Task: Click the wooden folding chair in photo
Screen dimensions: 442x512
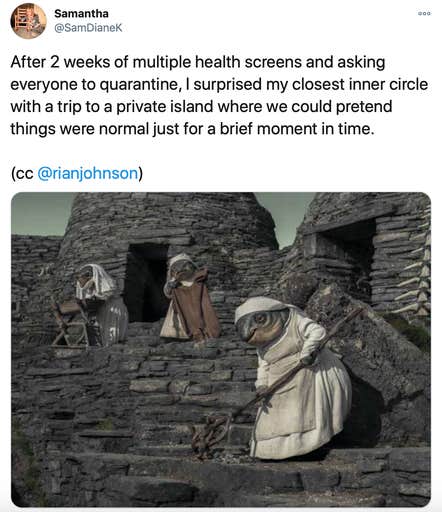Action: tap(71, 323)
